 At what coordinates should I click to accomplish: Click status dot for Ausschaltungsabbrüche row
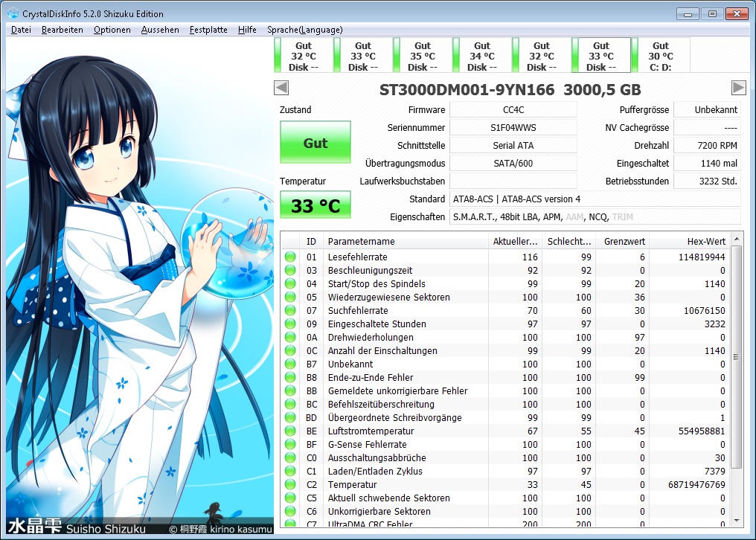coord(290,457)
